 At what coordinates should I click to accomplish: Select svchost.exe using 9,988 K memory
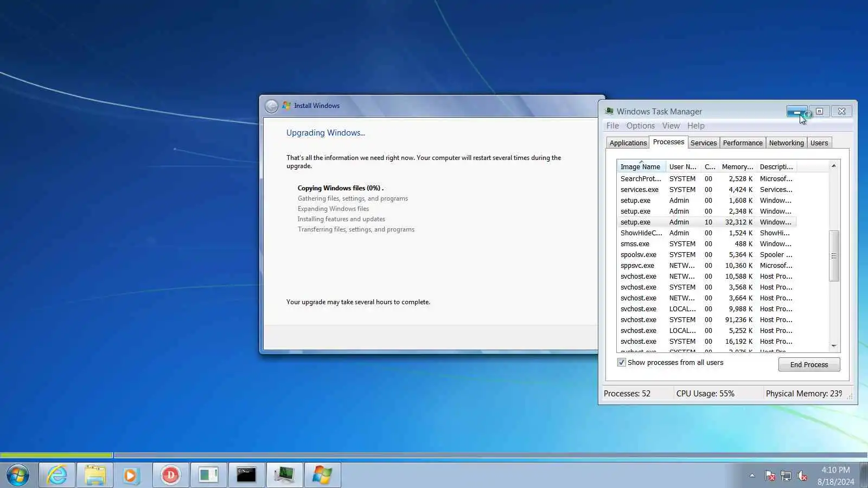point(706,309)
